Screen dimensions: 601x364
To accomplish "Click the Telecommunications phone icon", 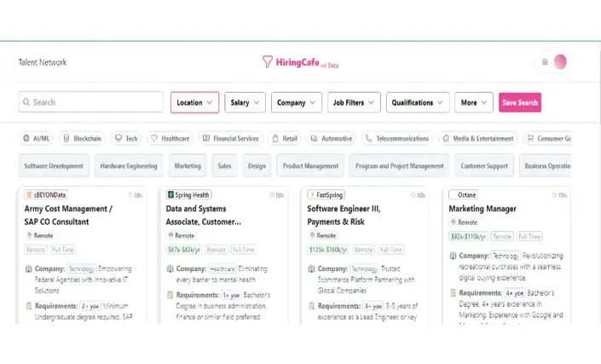I will pyautogui.click(x=369, y=138).
